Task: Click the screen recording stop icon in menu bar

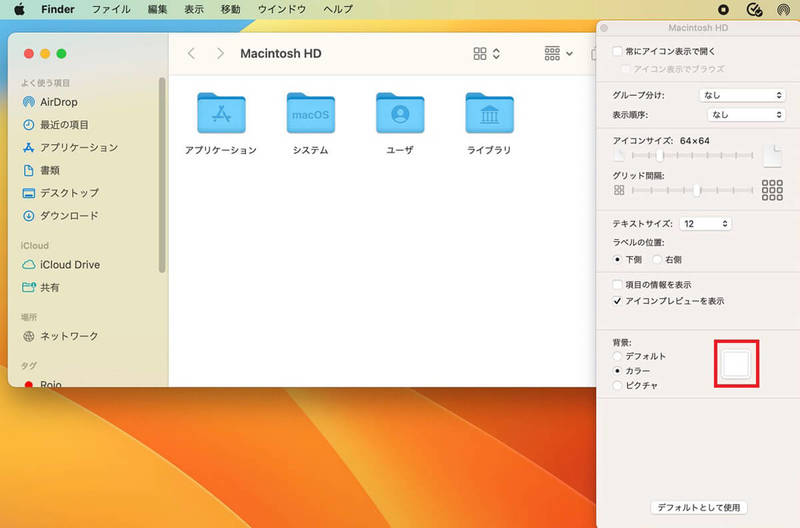Action: click(x=723, y=9)
